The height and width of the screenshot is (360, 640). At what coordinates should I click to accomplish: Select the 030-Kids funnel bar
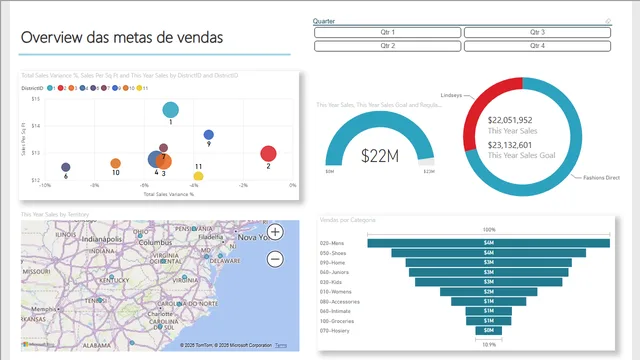(489, 282)
